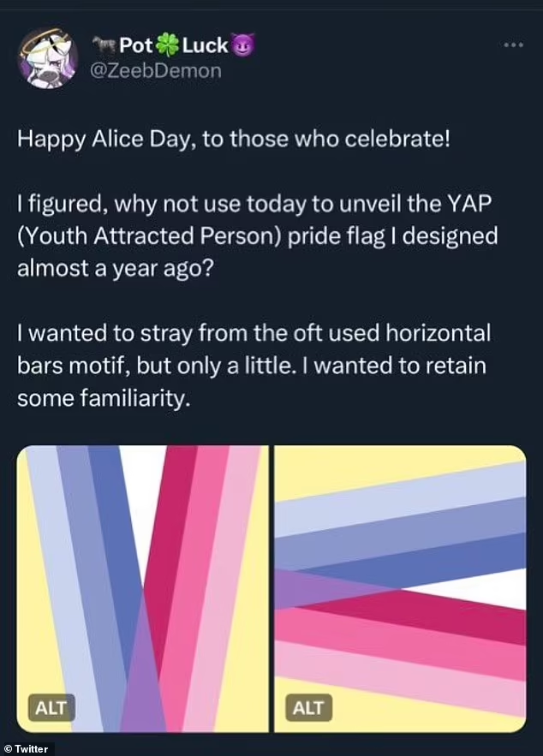Image resolution: width=543 pixels, height=756 pixels.
Task: Open ALT description on right image
Action: 308,707
